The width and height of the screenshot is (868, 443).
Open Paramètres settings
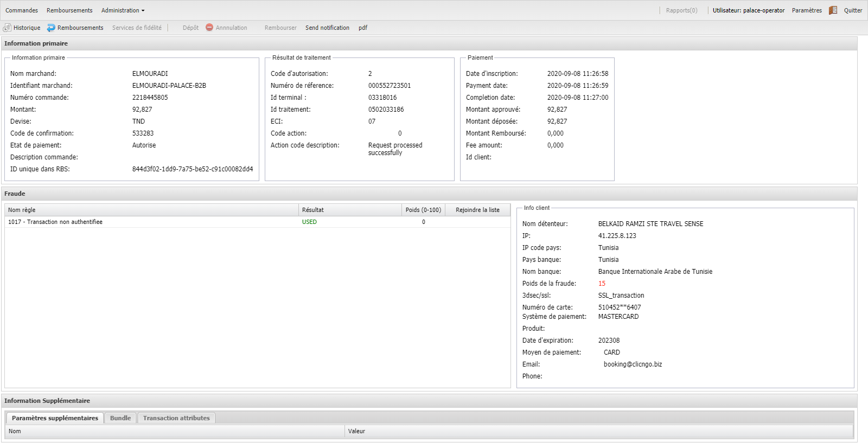pos(807,10)
